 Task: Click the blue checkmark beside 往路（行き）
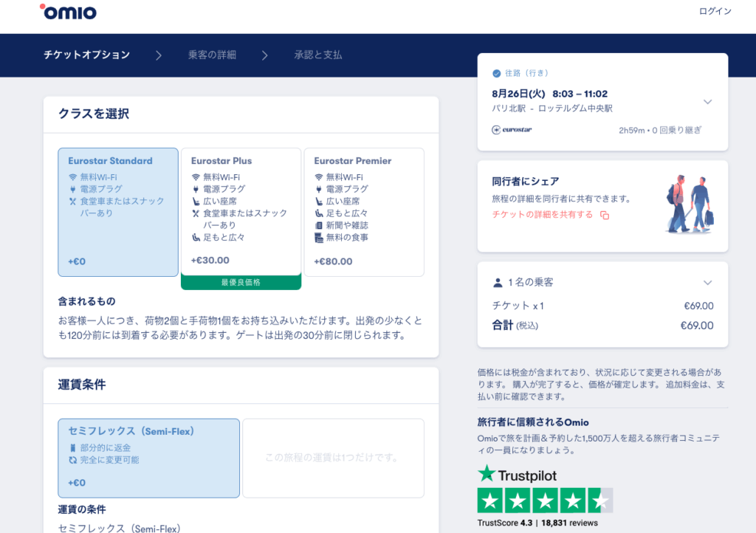click(x=497, y=73)
